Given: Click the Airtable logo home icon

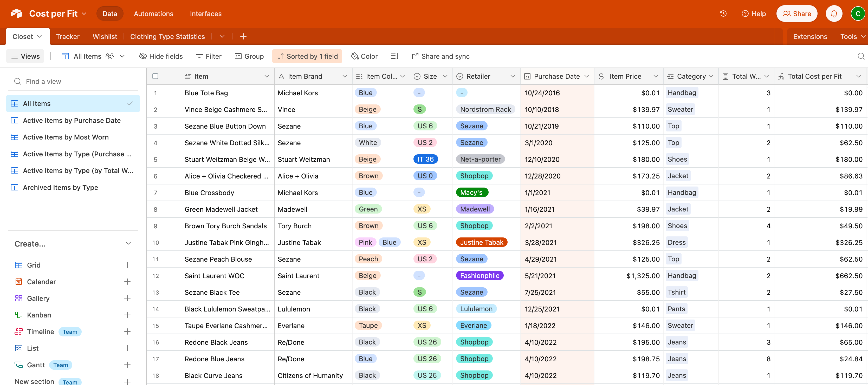Looking at the screenshot, I should [16, 14].
